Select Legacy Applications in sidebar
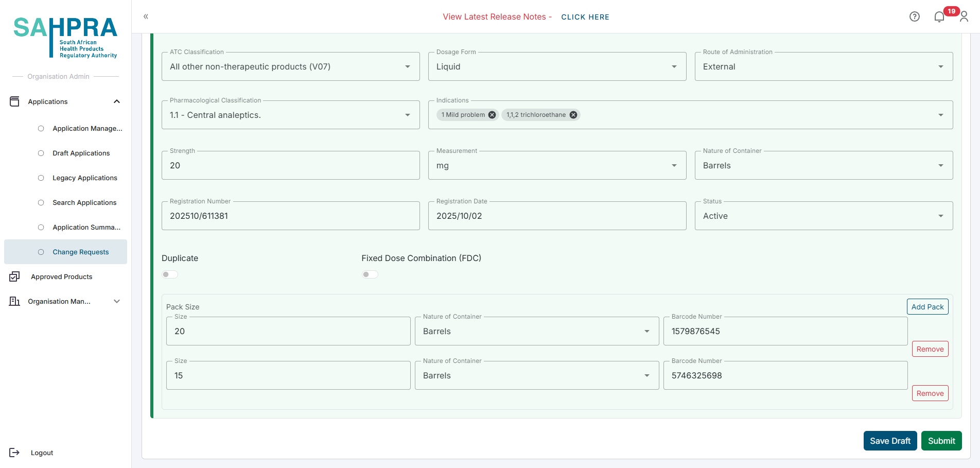 coord(85,178)
